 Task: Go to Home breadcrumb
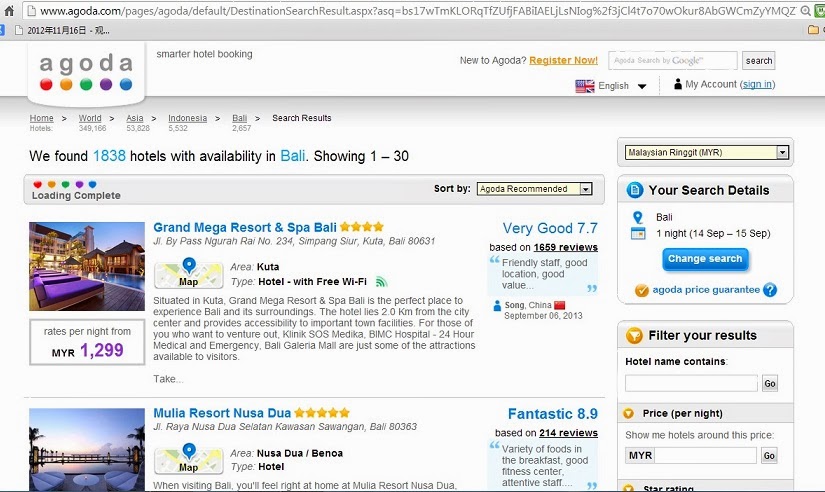coord(42,118)
